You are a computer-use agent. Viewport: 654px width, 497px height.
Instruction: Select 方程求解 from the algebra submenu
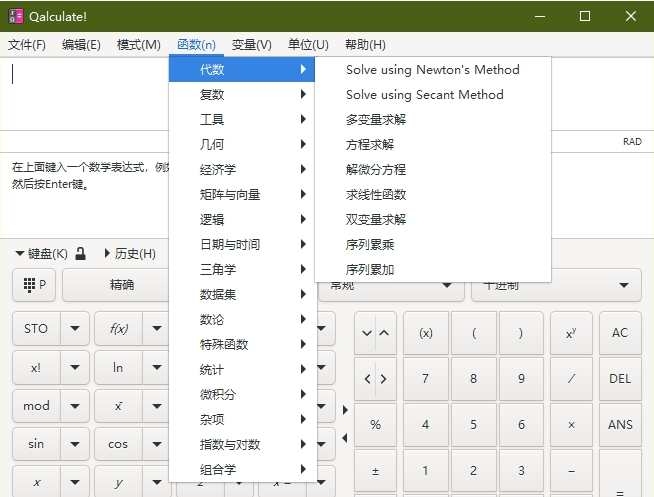(370, 145)
